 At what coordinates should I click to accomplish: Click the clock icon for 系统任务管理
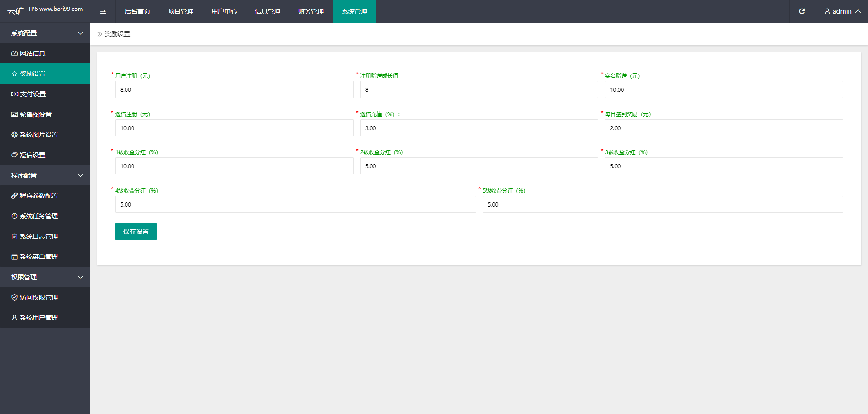click(14, 216)
